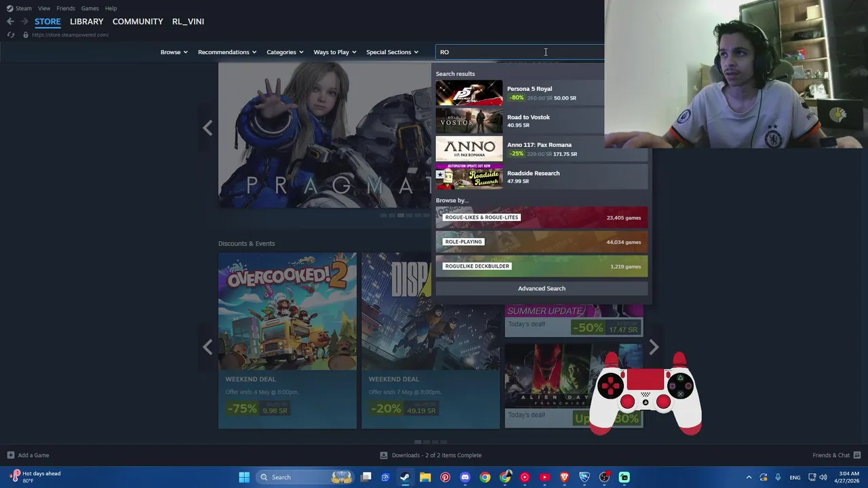The width and height of the screenshot is (868, 488).
Task: Open the Anno 117 thumbnail image
Action: [469, 149]
